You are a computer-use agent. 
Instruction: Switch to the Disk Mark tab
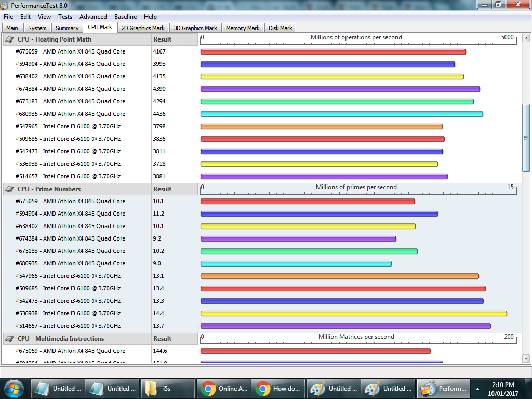coord(280,28)
